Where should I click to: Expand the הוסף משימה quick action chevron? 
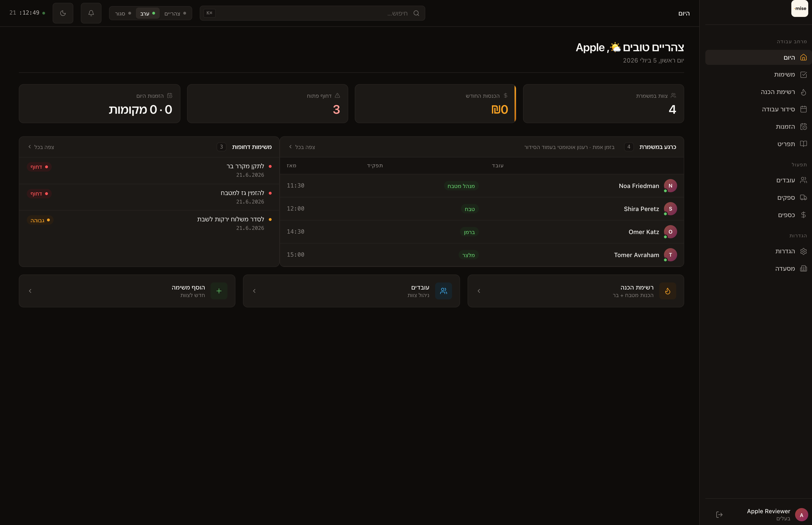[30, 291]
